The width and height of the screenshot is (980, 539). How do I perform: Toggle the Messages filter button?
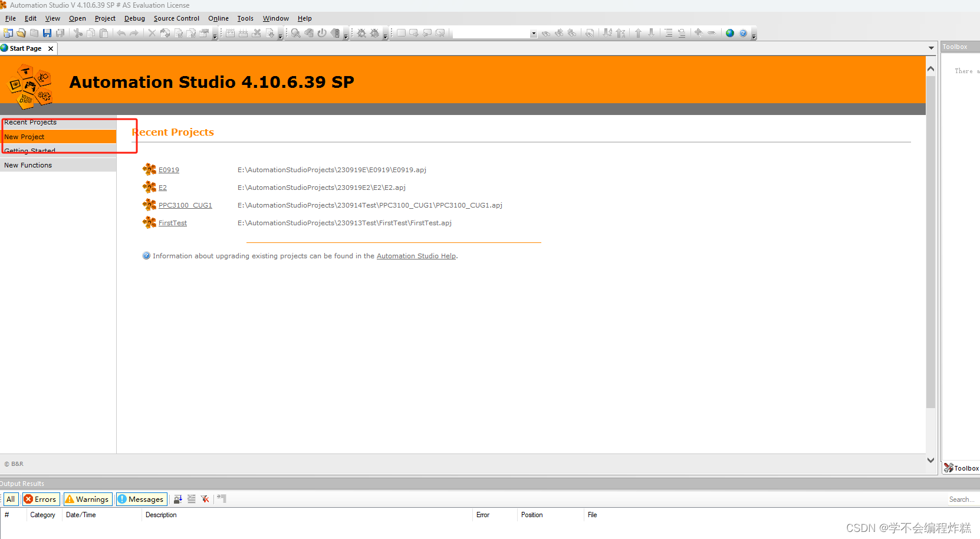pyautogui.click(x=142, y=499)
